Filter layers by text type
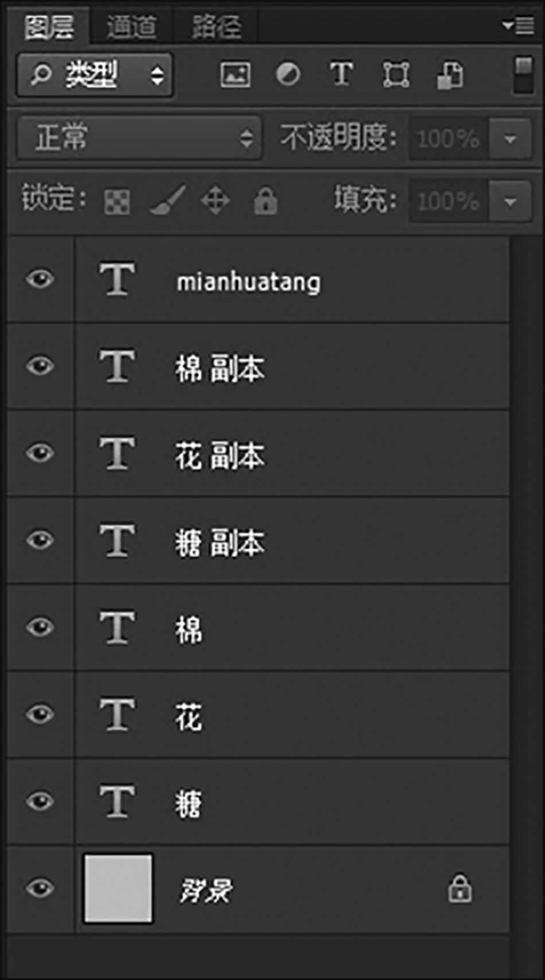The image size is (545, 980). pos(341,75)
